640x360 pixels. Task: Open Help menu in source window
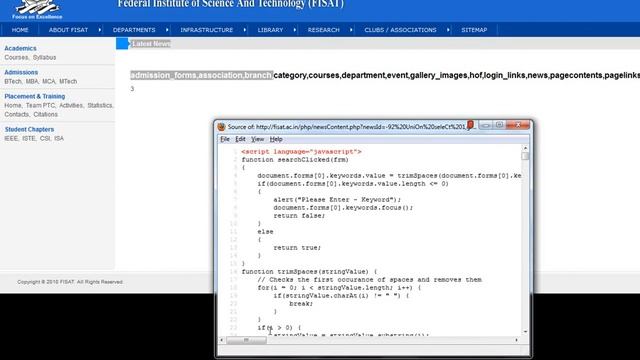(276, 139)
